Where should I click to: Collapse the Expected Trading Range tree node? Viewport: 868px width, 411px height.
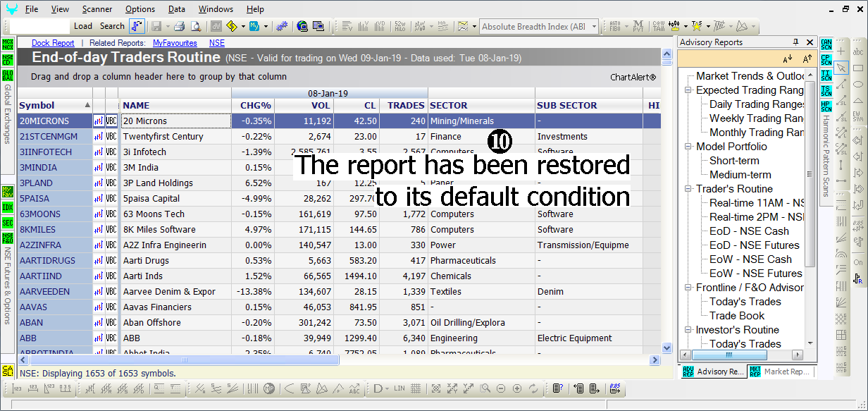point(688,90)
